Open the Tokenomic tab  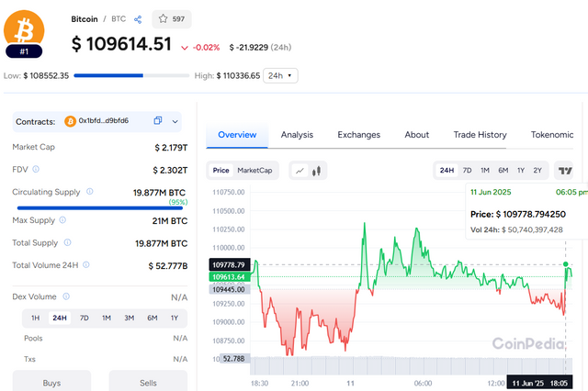552,135
